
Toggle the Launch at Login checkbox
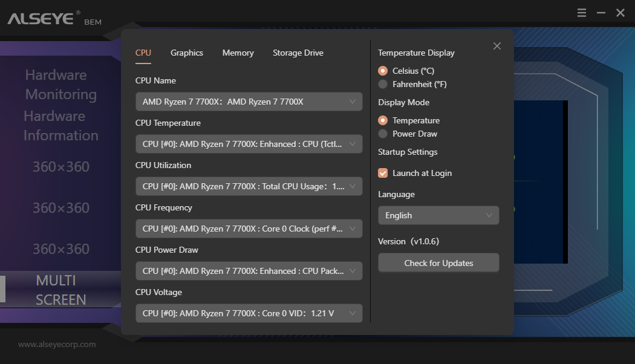pos(383,174)
